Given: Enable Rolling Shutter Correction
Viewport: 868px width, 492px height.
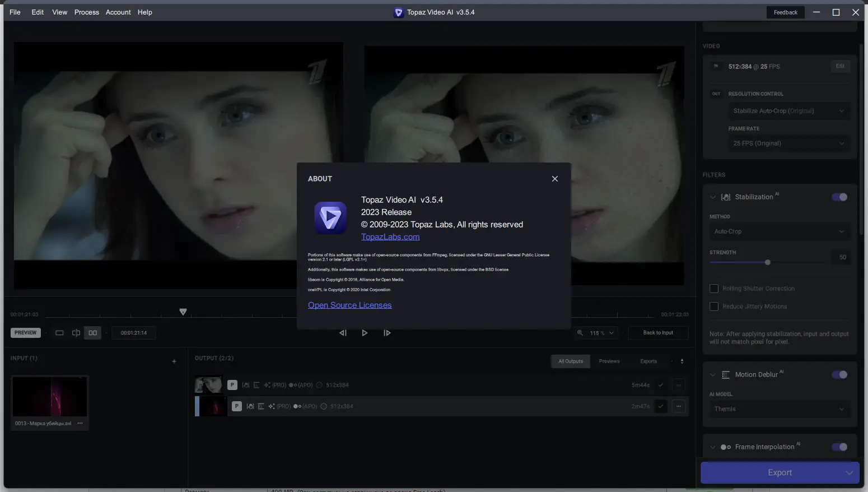Looking at the screenshot, I should [714, 288].
